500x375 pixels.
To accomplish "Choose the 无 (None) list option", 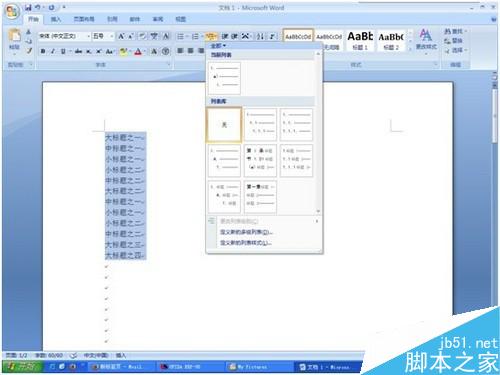I will [224, 125].
